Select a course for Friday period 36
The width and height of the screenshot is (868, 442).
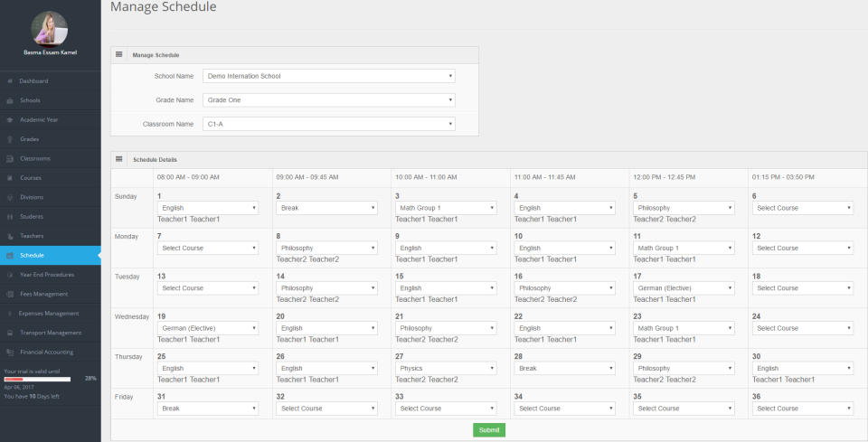(803, 409)
